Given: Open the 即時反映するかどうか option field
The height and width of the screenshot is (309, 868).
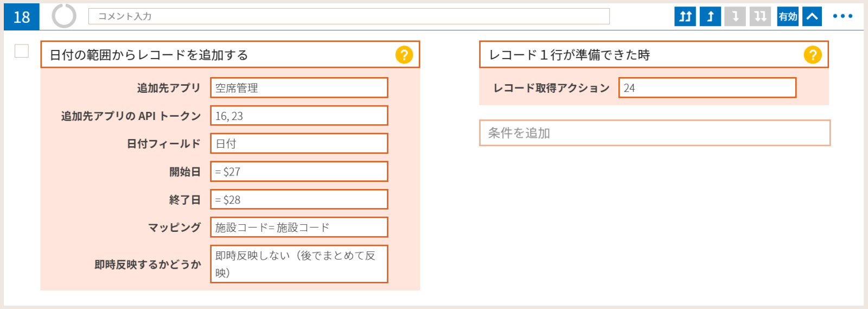Looking at the screenshot, I should tap(299, 264).
